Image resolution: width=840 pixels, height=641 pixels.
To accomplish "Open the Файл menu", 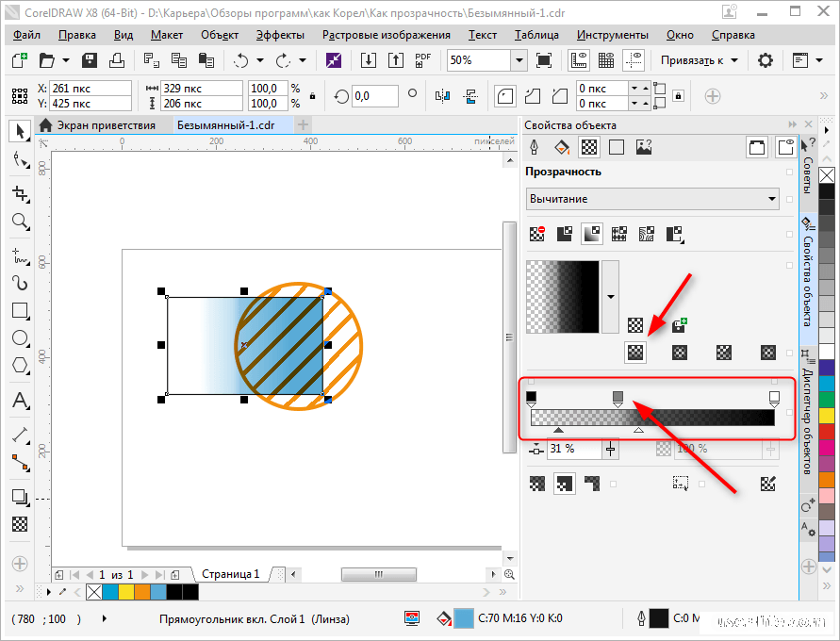I will [x=26, y=35].
